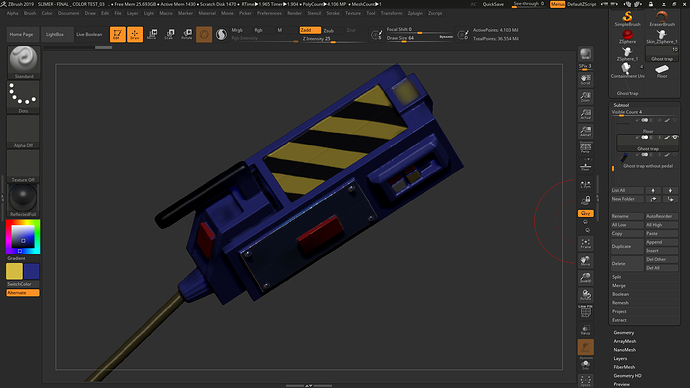Select the Scroll canvas tool

coord(585,80)
